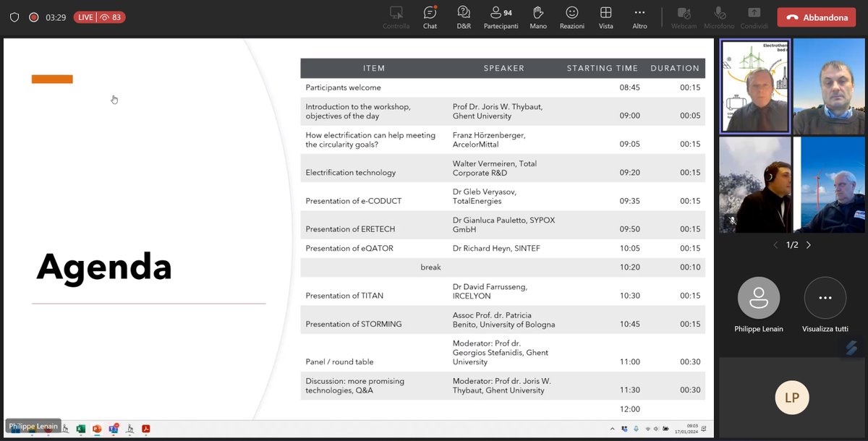Click speaker 'Dr Richard Heyn, SINTEF'

tap(496, 248)
